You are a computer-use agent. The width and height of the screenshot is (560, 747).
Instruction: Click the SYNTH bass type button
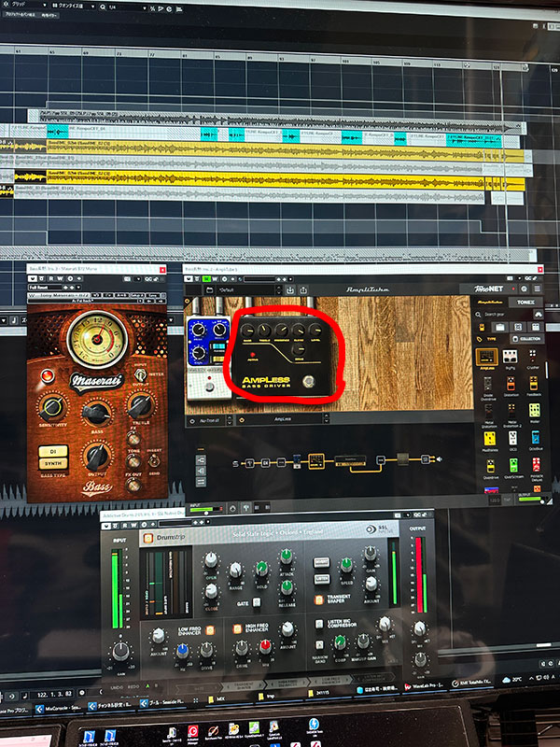53,463
